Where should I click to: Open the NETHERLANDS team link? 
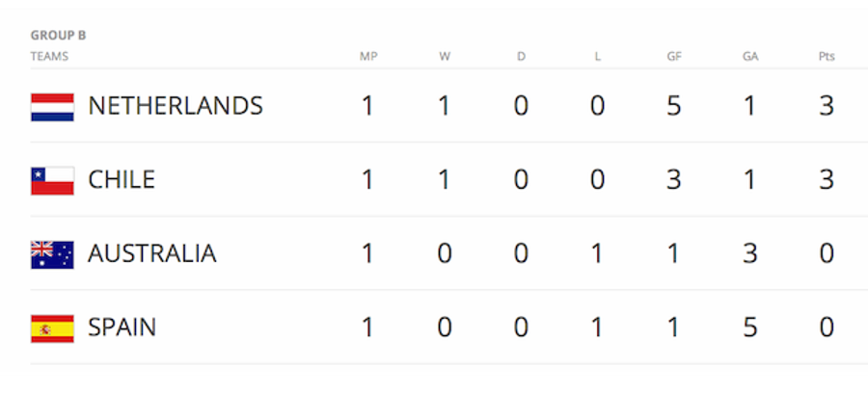pos(176,106)
